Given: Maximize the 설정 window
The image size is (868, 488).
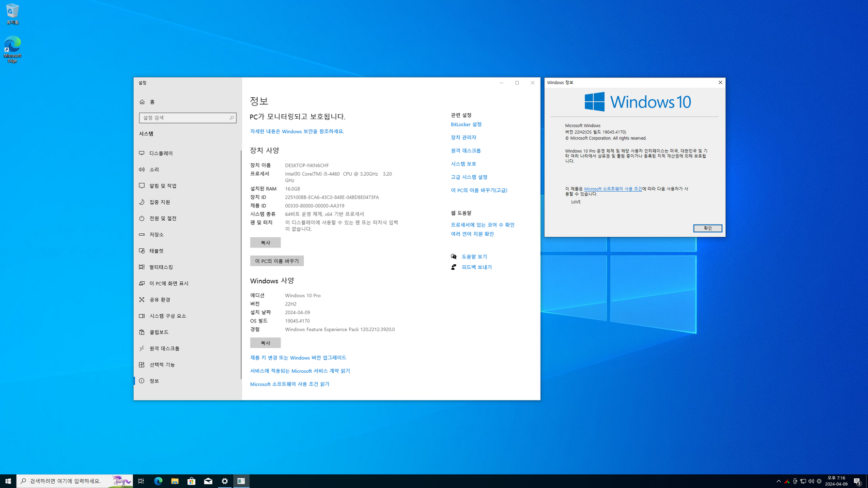Looking at the screenshot, I should (x=517, y=83).
